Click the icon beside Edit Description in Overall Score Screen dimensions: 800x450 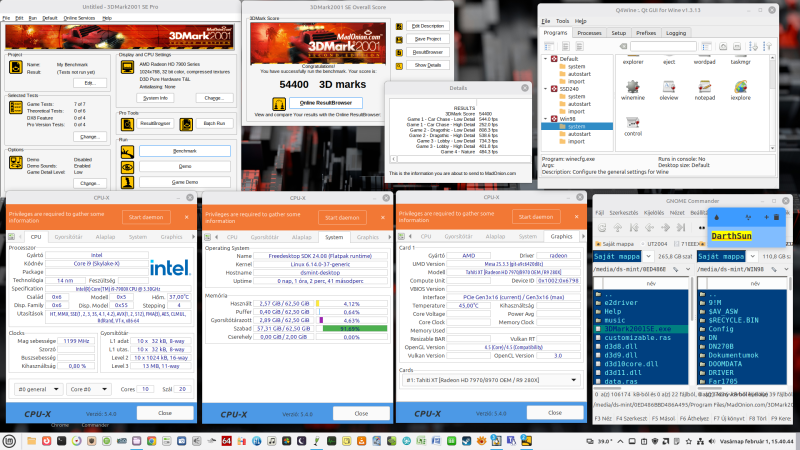399,26
